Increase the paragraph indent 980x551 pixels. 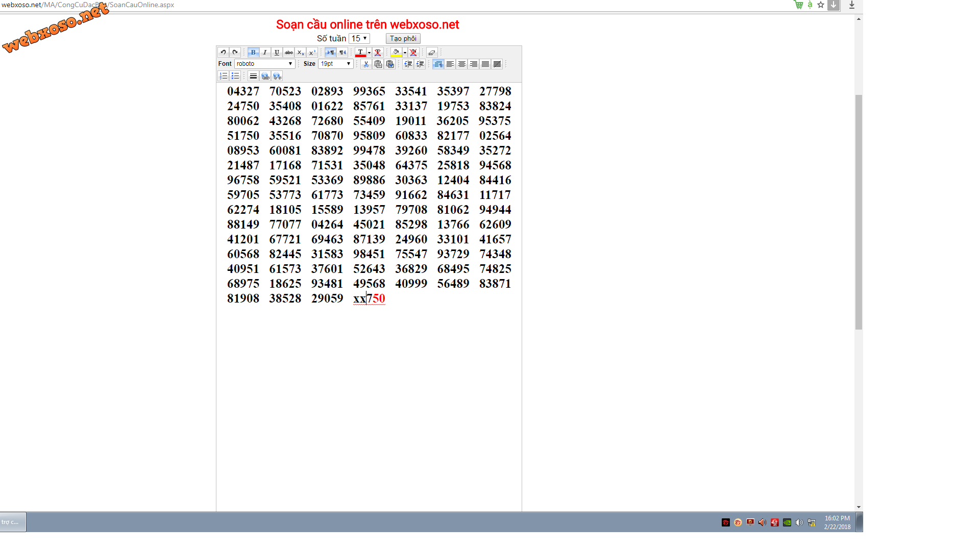pos(420,64)
